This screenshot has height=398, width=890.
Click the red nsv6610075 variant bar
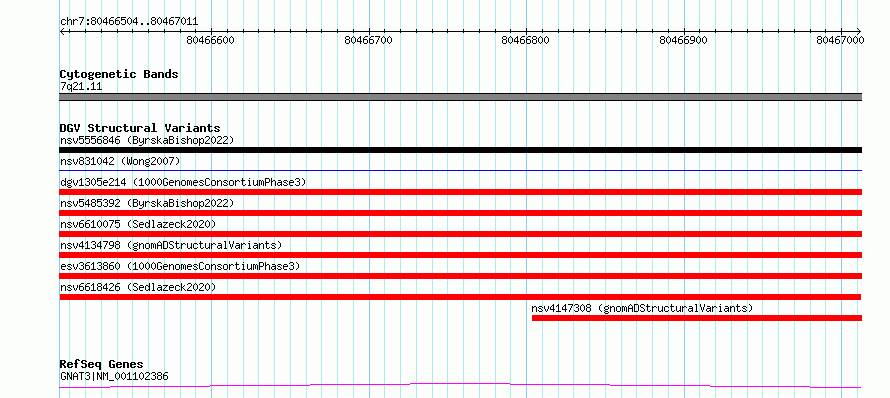click(x=460, y=234)
